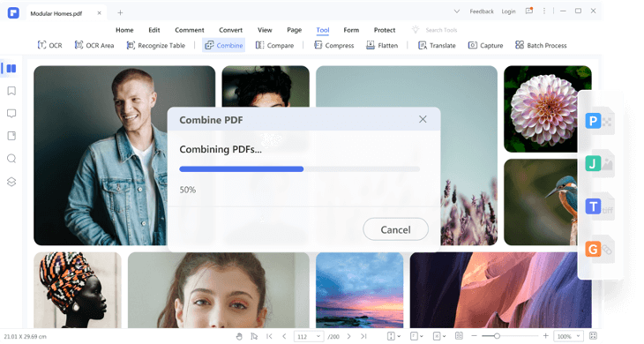Toggle the hand tool in status bar

pyautogui.click(x=239, y=336)
